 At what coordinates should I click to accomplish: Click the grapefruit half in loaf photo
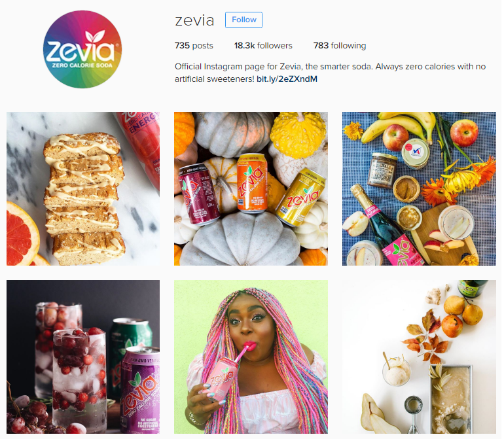click(21, 234)
